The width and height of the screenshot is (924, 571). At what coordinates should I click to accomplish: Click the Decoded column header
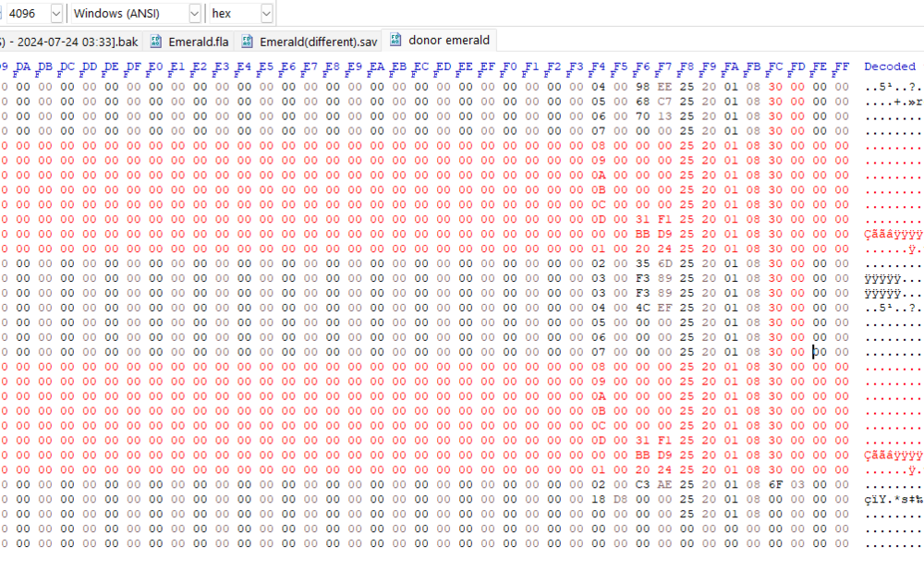point(889,67)
